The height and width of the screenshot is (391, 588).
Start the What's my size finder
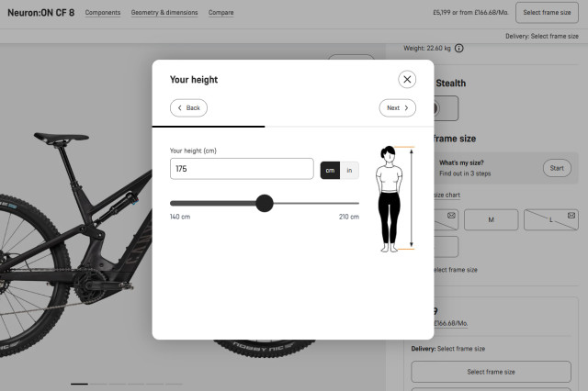click(557, 168)
